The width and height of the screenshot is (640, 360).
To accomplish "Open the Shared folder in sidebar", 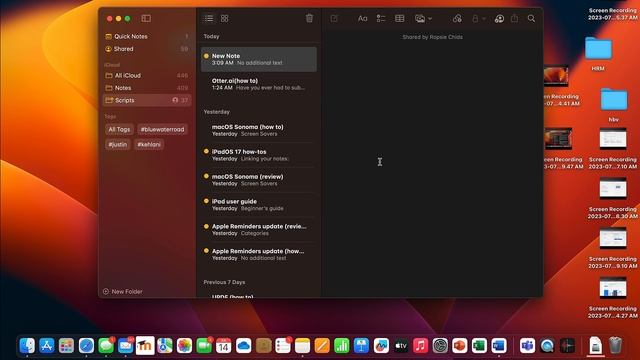I will [x=147, y=49].
